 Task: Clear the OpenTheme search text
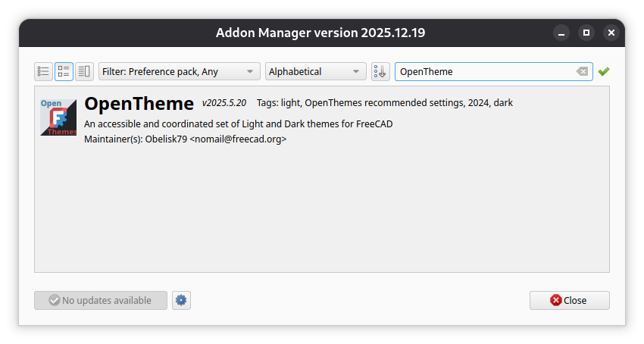point(581,71)
